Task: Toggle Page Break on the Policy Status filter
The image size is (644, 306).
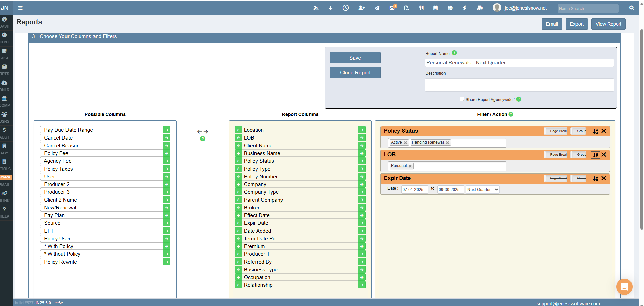Action: (x=556, y=131)
